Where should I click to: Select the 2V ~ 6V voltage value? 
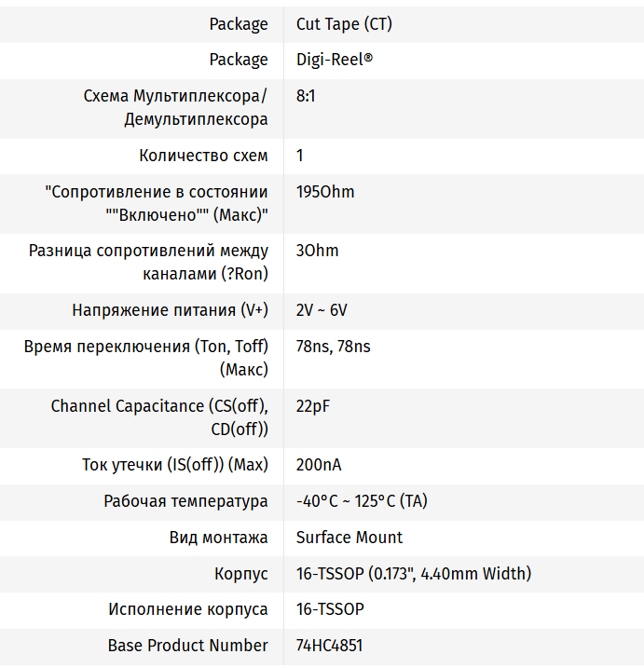(x=322, y=310)
